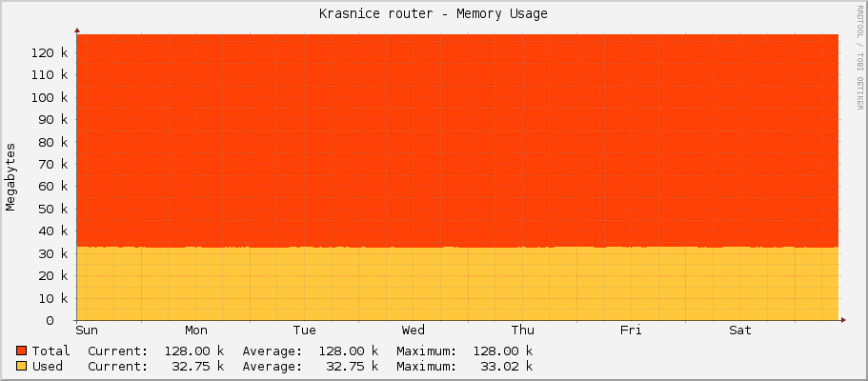Click Total average value '128.00 k'
The width and height of the screenshot is (868, 381).
349,351
